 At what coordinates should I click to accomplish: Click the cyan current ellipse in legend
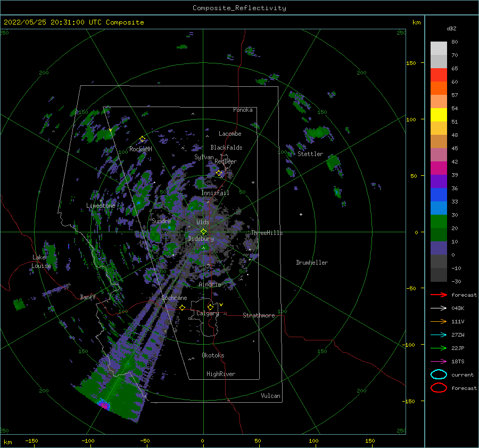[439, 374]
